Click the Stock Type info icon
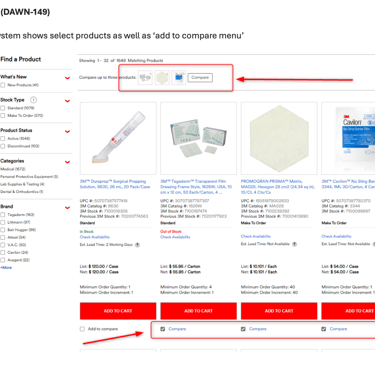Viewport: 375px width, 366px height. point(33,100)
